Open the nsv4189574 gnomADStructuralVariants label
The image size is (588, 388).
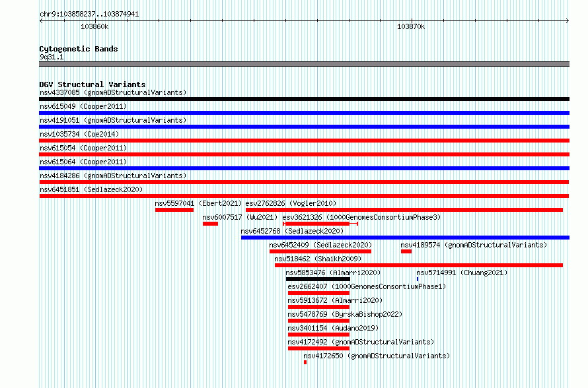tap(474, 245)
